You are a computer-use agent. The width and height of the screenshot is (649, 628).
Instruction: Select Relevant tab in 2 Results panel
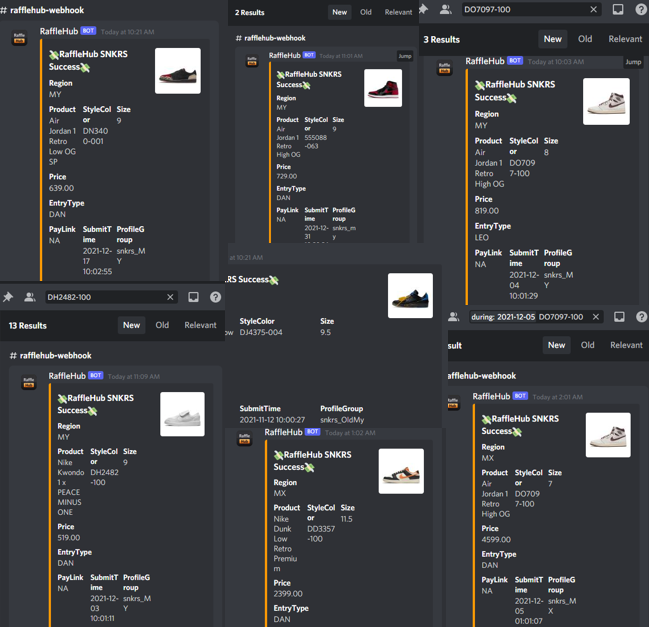[x=398, y=12]
